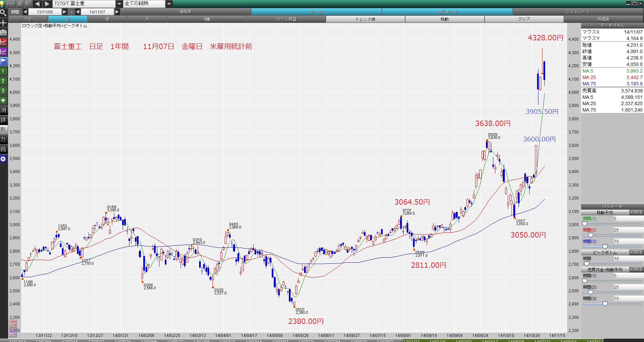644x342 pixels.
Task: Click the start date field 13/11/08
Action: [45, 12]
